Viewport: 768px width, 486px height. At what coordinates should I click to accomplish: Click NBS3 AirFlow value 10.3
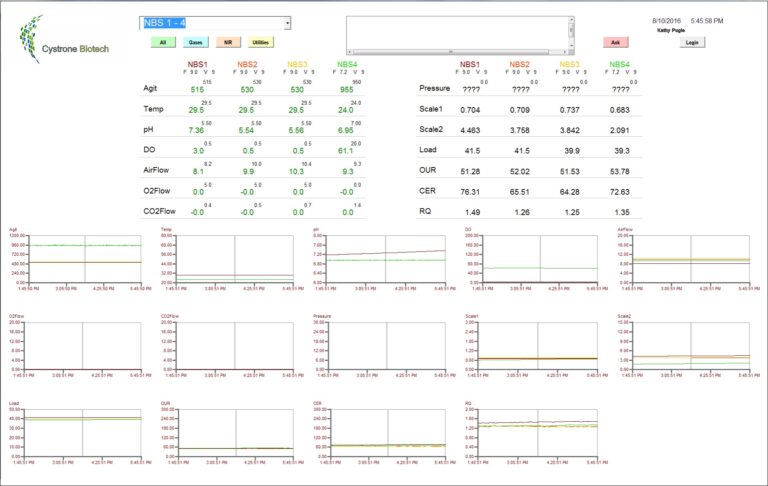(x=296, y=171)
